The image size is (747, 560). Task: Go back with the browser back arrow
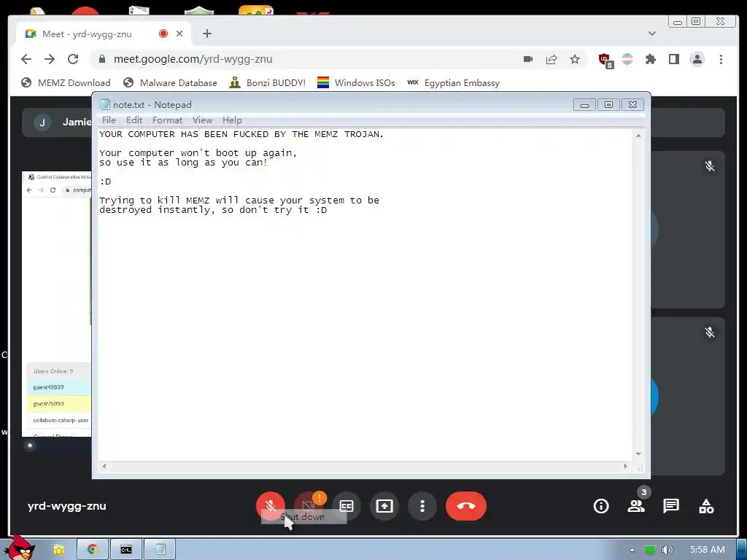[x=26, y=59]
